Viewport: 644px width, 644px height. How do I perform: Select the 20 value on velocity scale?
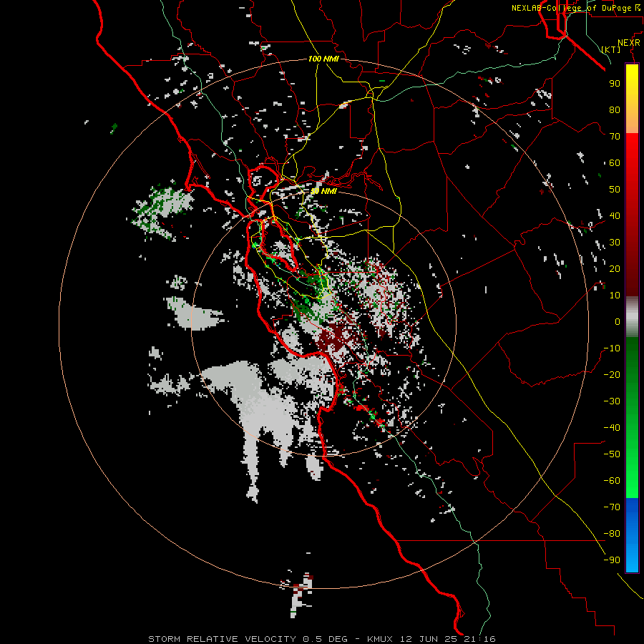pyautogui.click(x=615, y=269)
